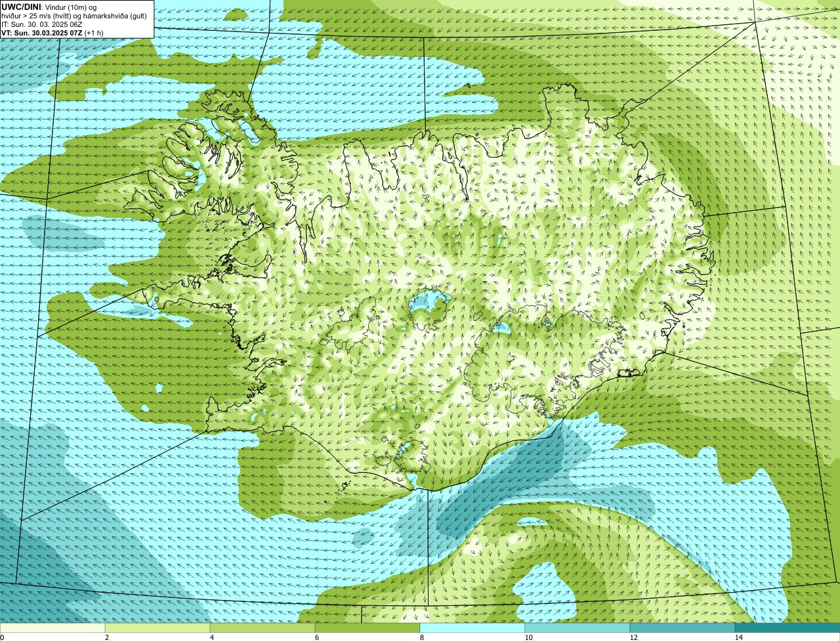Viewport: 840px width, 642px height.
Task: Click the legend label '12'
Action: [633, 637]
